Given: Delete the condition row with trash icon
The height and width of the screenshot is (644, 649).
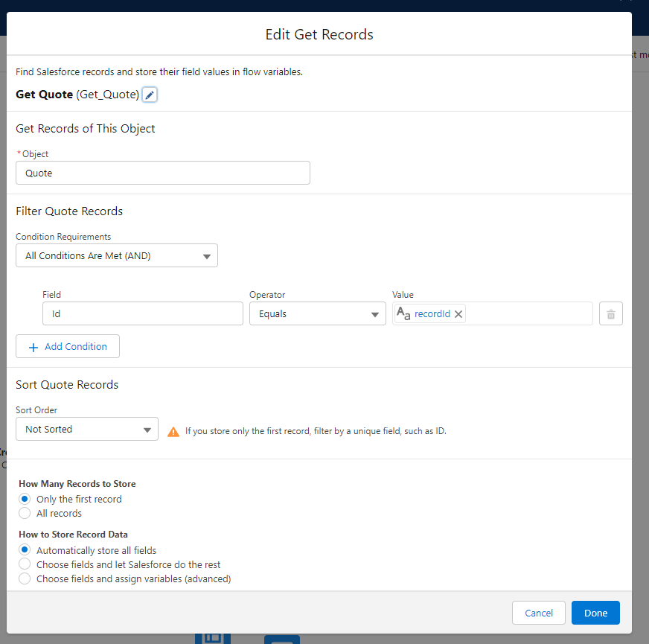Looking at the screenshot, I should click(x=610, y=314).
